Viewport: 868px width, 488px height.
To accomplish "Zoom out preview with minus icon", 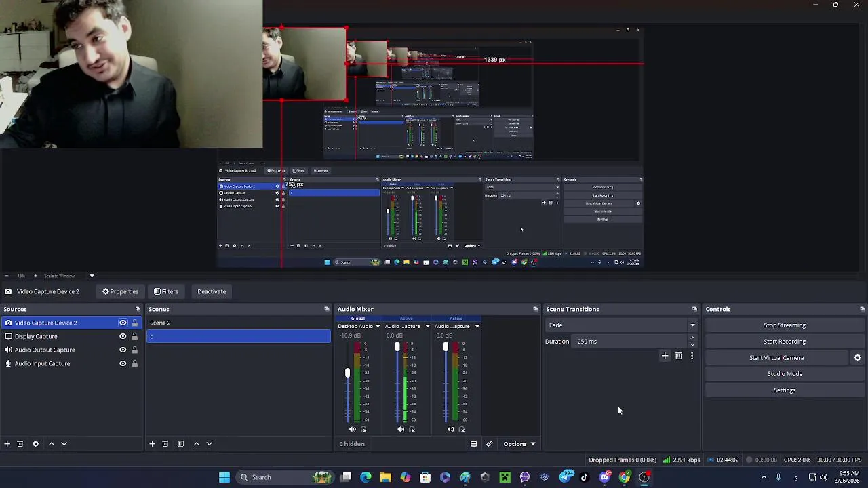I will (x=7, y=276).
